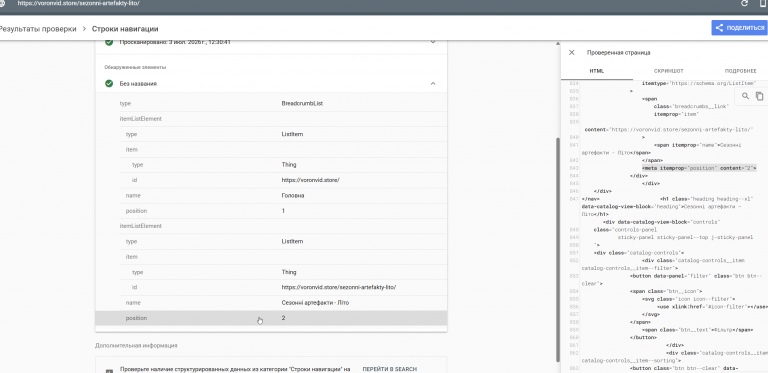Image resolution: width=768 pixels, height=373 pixels.
Task: Select the Сезонні артефакти - Літо name value
Action: (x=315, y=303)
